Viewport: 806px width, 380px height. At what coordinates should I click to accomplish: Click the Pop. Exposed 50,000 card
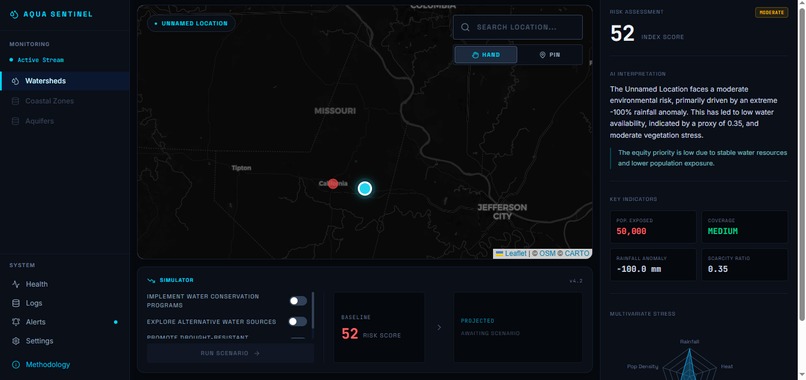click(653, 227)
